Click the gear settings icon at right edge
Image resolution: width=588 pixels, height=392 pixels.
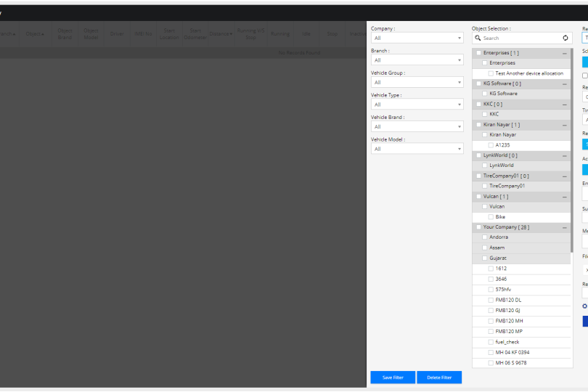[x=584, y=306]
